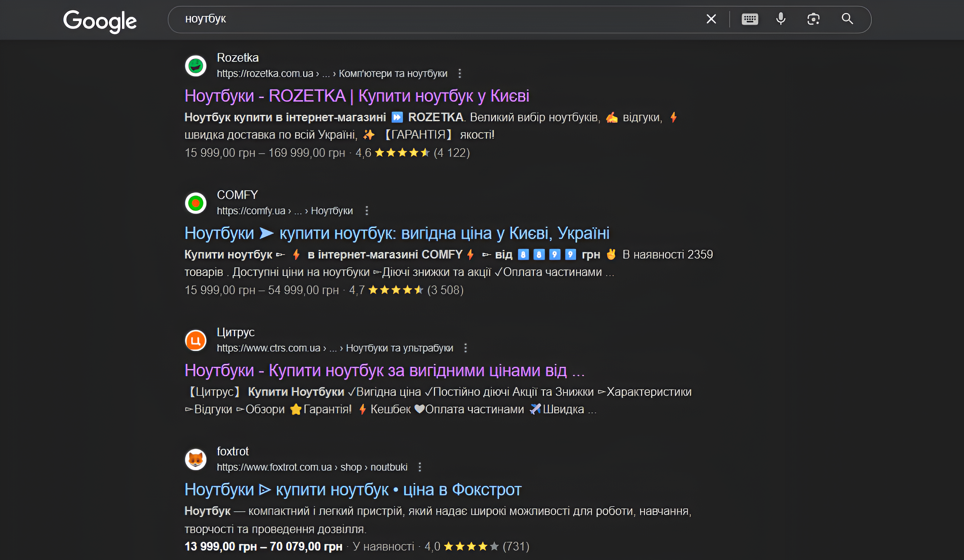Click the Rozetka site favicon
Viewport: 964px width, 560px height.
195,65
